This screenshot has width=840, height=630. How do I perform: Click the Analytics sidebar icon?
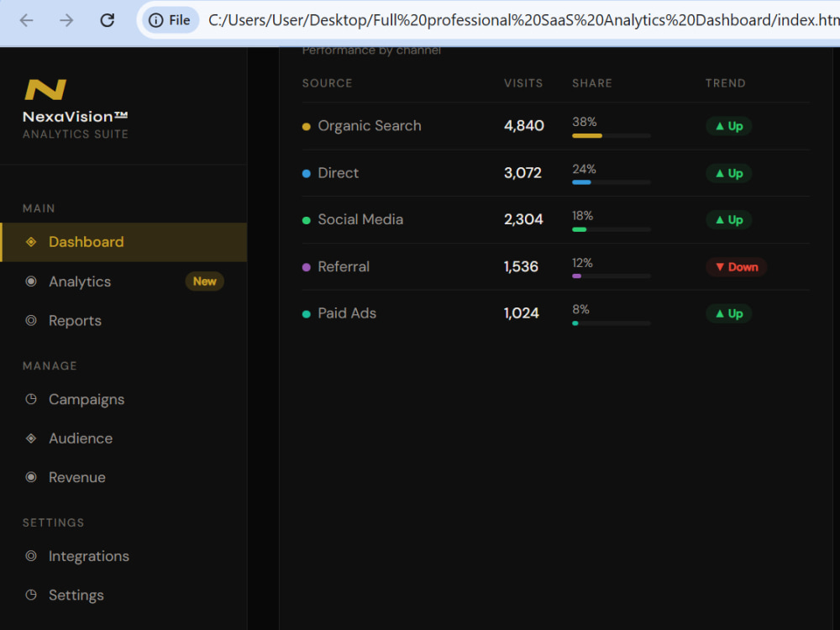click(x=31, y=281)
